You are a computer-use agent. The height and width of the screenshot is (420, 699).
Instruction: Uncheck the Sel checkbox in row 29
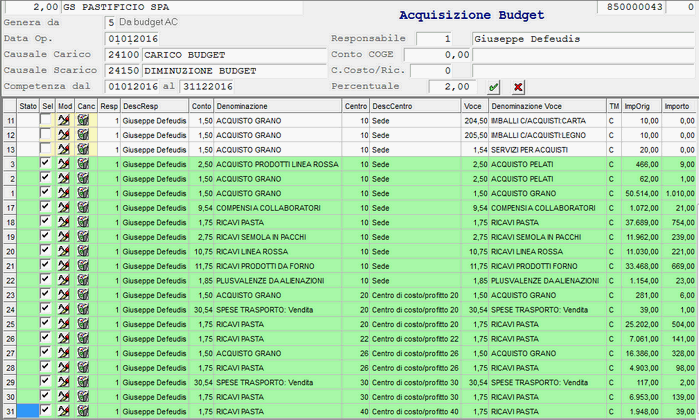[x=45, y=381]
